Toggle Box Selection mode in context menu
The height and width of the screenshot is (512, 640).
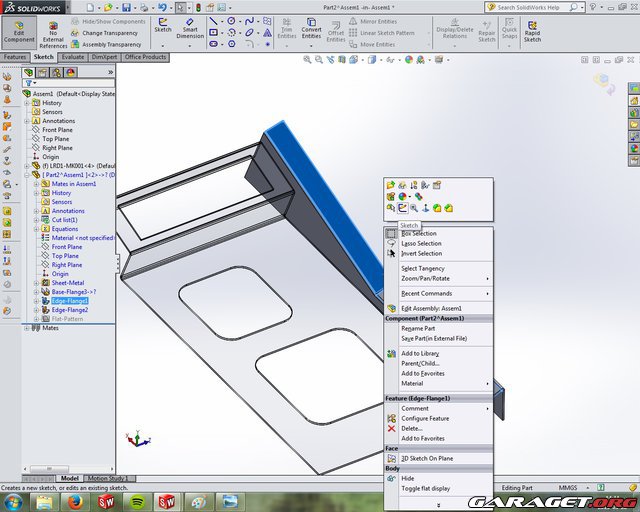point(420,233)
